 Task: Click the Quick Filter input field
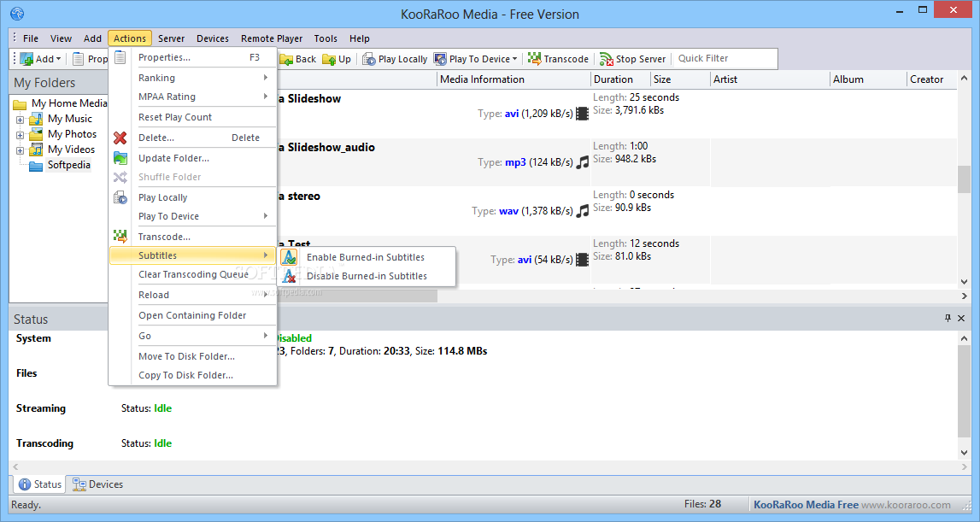tap(725, 59)
